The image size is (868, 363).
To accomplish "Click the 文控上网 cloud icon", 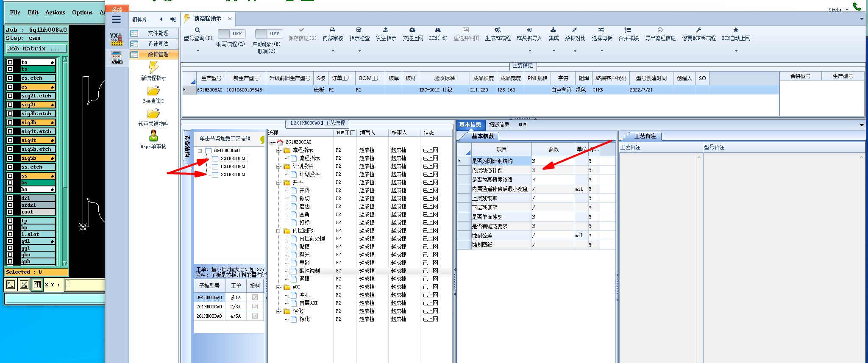I will (412, 30).
